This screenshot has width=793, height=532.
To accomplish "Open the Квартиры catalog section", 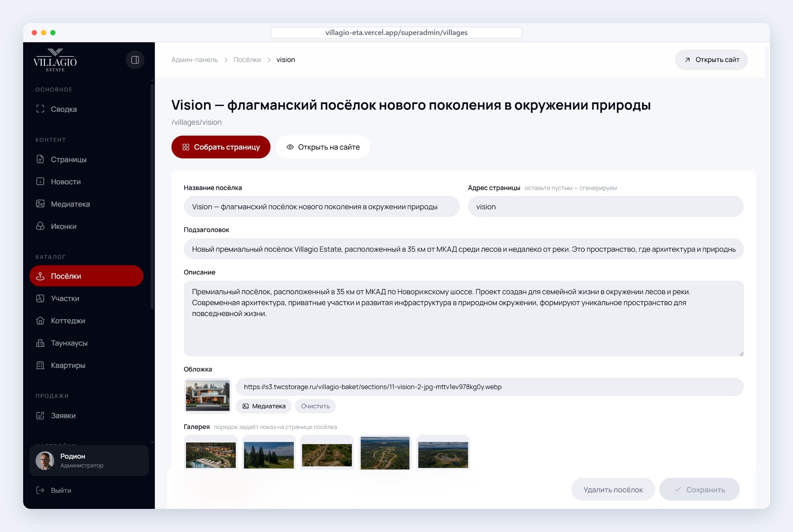I will 86,366.
